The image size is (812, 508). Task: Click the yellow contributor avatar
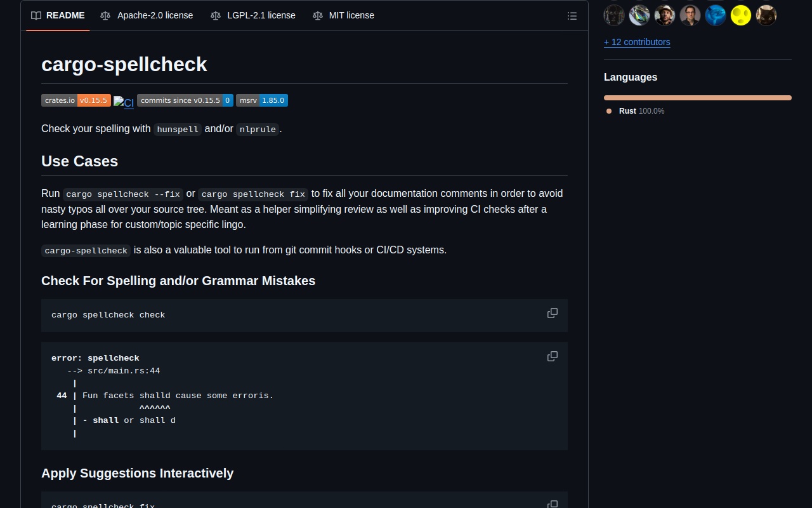(741, 15)
